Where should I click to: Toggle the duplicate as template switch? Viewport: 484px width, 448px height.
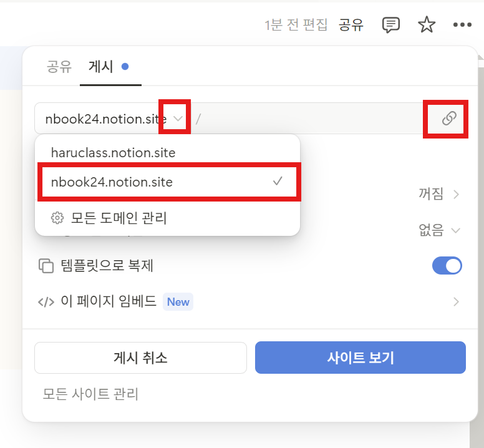[447, 266]
